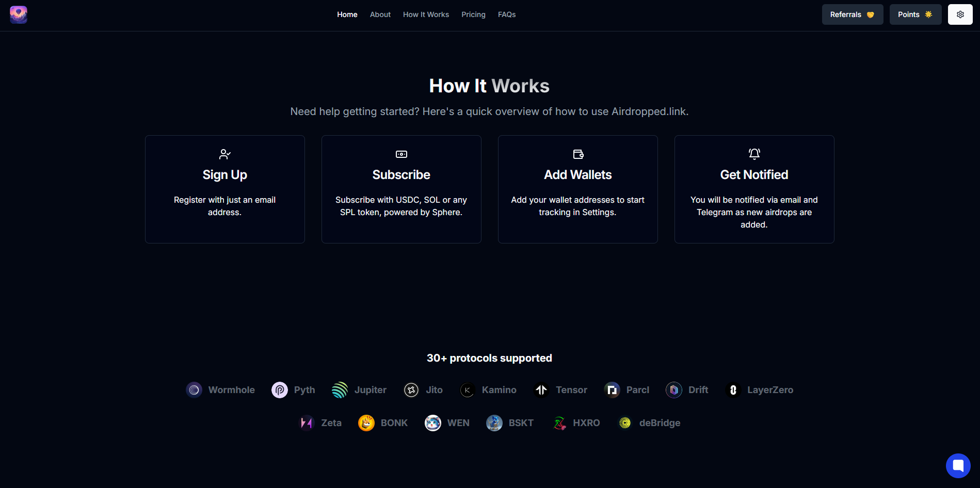The height and width of the screenshot is (488, 980).
Task: Open the chat support widget
Action: point(958,465)
